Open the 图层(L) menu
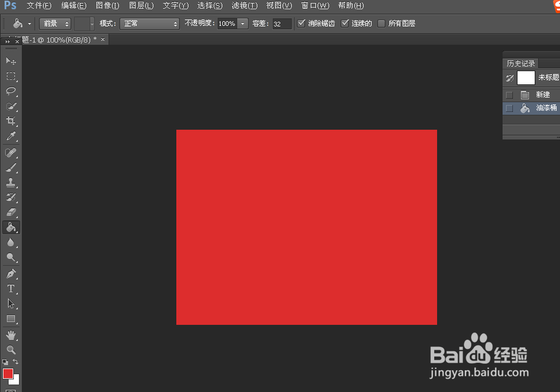Screen dimensions: 560x392 point(141,5)
